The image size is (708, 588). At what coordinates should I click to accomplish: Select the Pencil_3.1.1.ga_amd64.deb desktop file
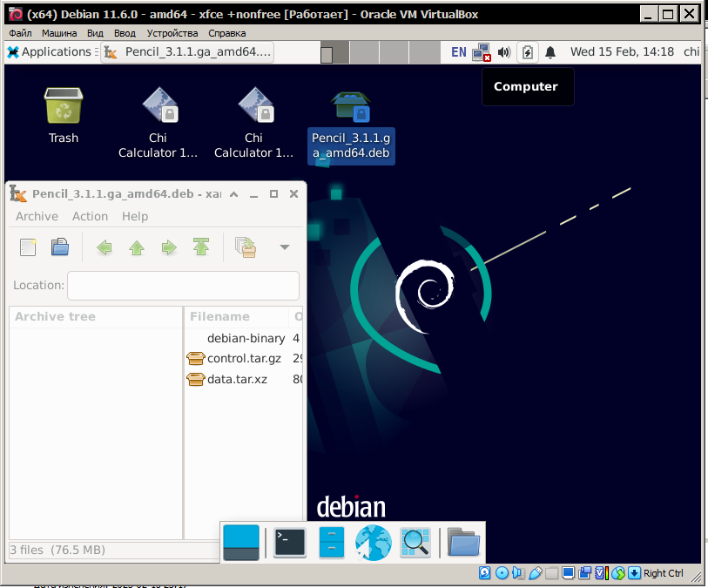[x=351, y=126]
